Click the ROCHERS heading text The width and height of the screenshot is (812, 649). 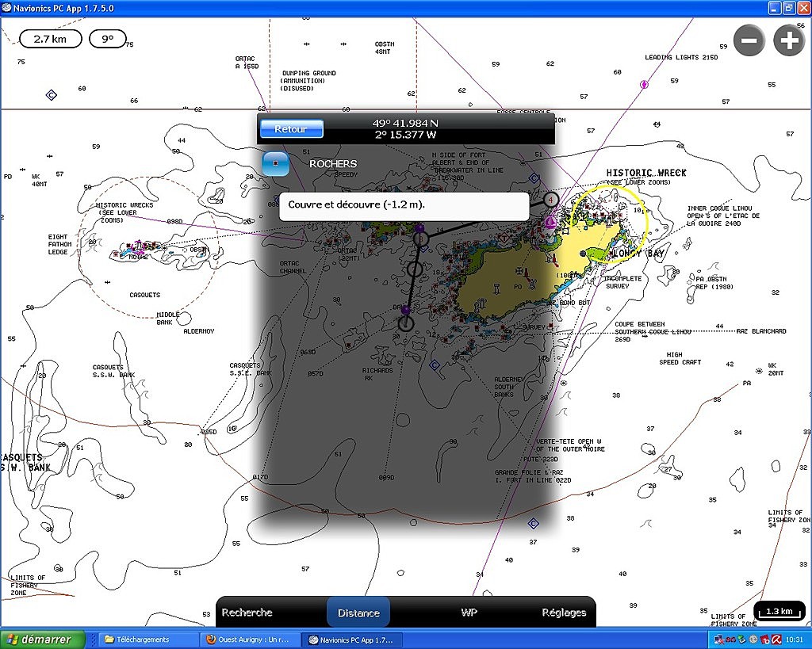(x=333, y=163)
